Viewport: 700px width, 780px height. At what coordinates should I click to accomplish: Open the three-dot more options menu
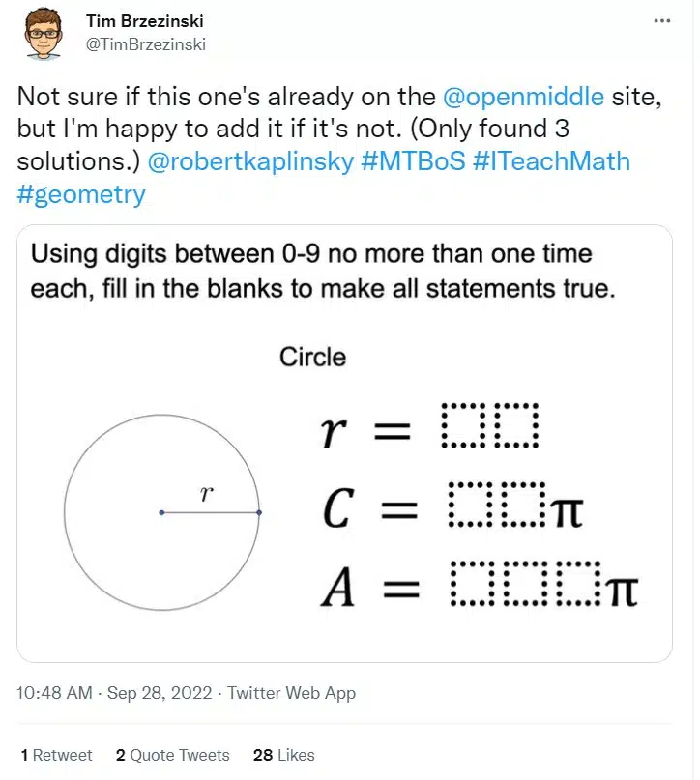click(x=661, y=21)
